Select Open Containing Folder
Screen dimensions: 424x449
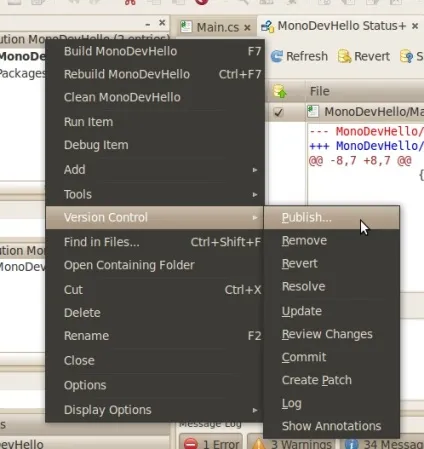tap(155, 265)
